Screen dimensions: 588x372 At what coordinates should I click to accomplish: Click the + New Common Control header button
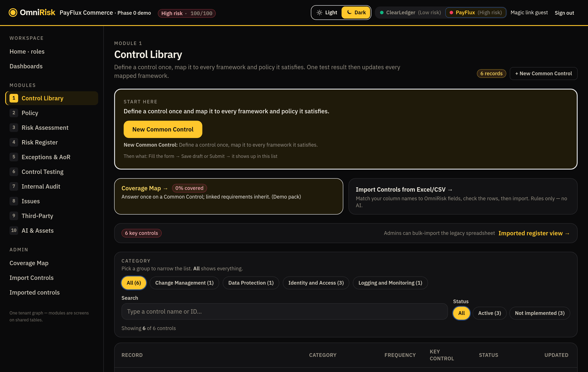click(x=543, y=74)
